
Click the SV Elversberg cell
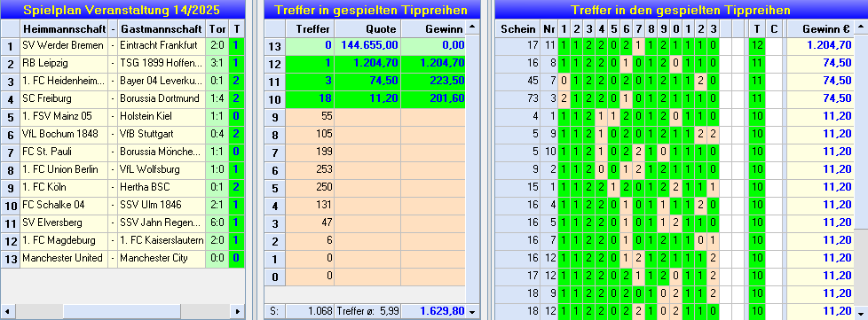64,222
